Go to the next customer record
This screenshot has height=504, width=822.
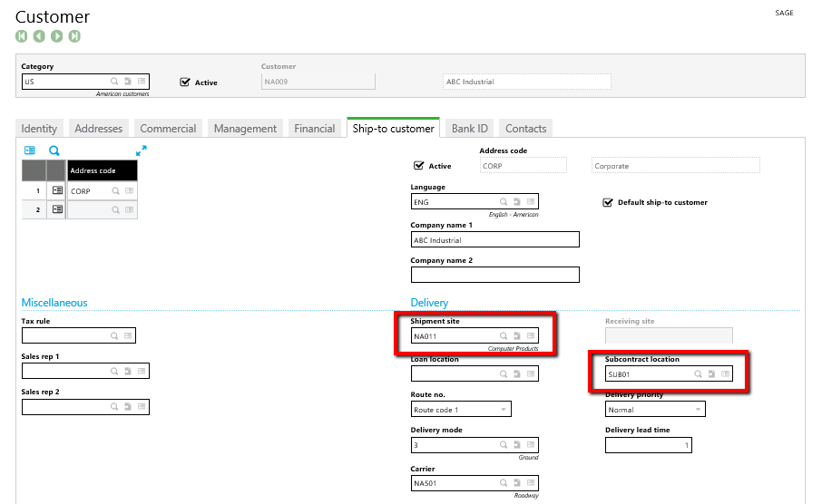(x=57, y=36)
